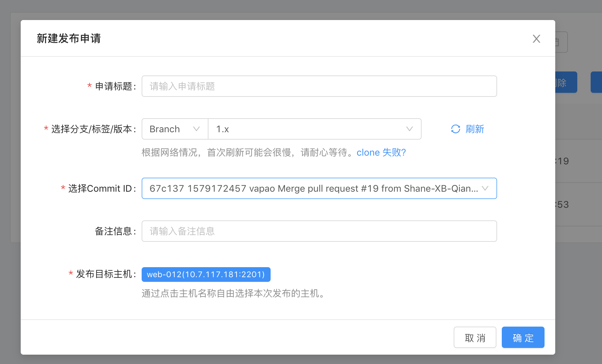Screen dimensions: 602x364
Task: Click the 选择Commit ID field label
Action: tap(100, 188)
